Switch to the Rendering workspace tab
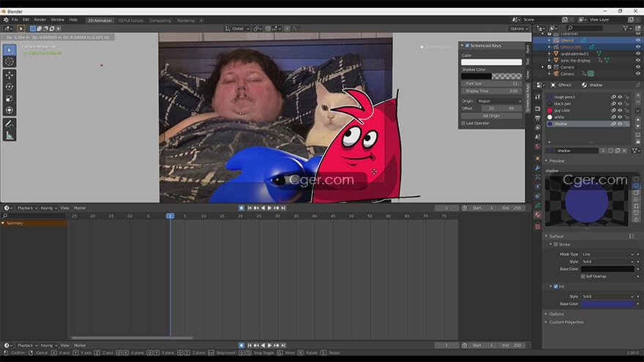This screenshot has height=362, width=644. 186,20
